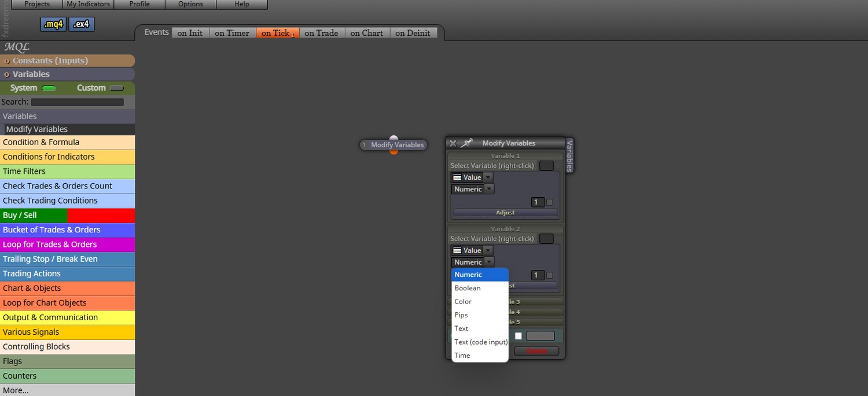Switch to the on Trade tab

(x=321, y=33)
